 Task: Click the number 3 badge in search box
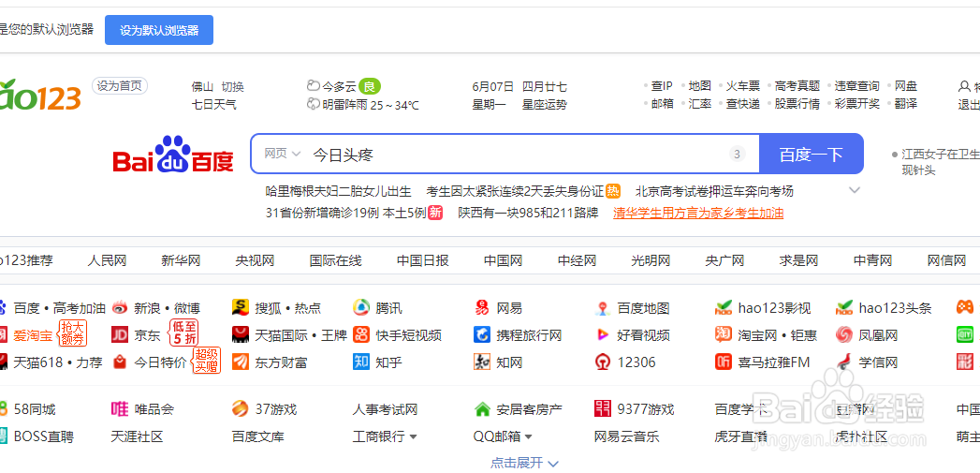tap(738, 154)
